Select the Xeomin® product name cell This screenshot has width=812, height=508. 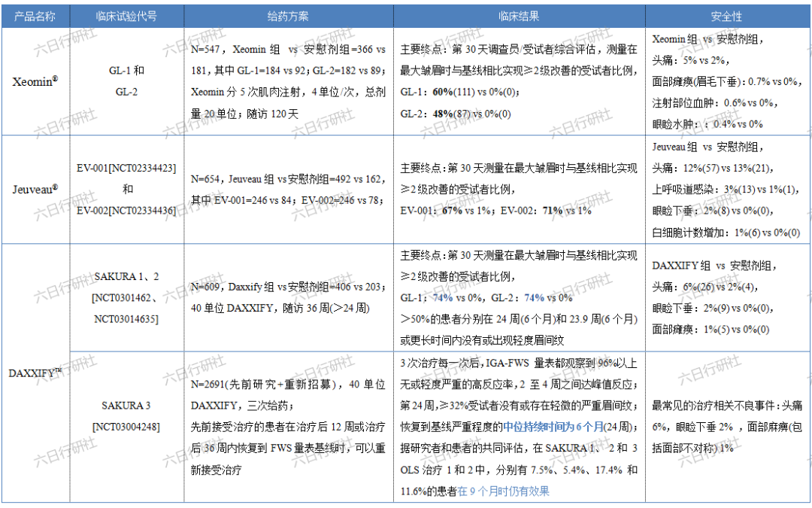[35, 81]
